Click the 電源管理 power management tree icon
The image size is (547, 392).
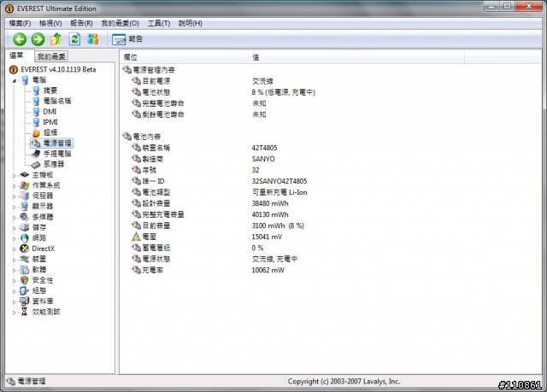tap(36, 143)
